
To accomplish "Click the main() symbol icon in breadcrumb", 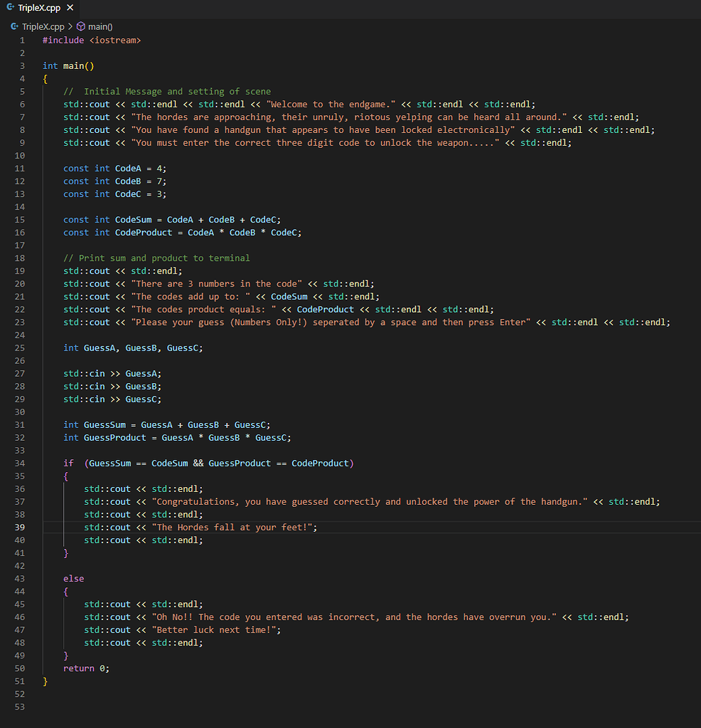I will click(x=80, y=26).
